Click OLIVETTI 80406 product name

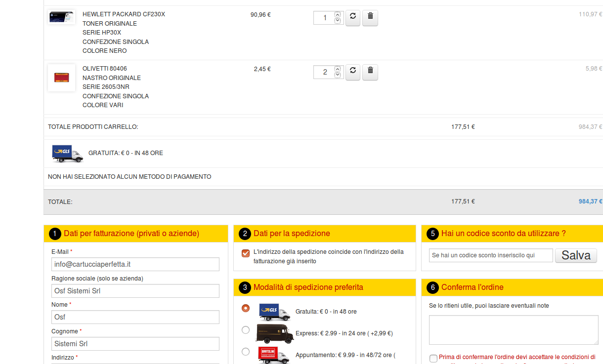pyautogui.click(x=105, y=69)
